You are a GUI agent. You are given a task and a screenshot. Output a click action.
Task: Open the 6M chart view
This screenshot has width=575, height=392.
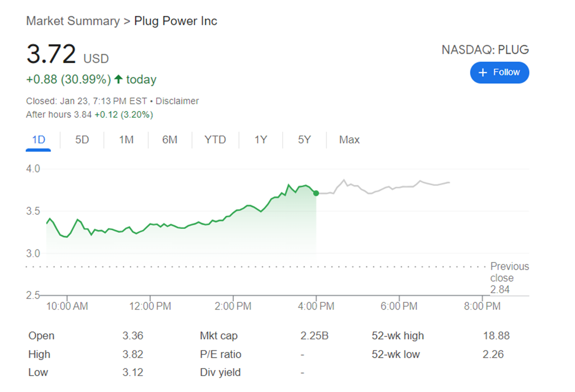[x=170, y=140]
